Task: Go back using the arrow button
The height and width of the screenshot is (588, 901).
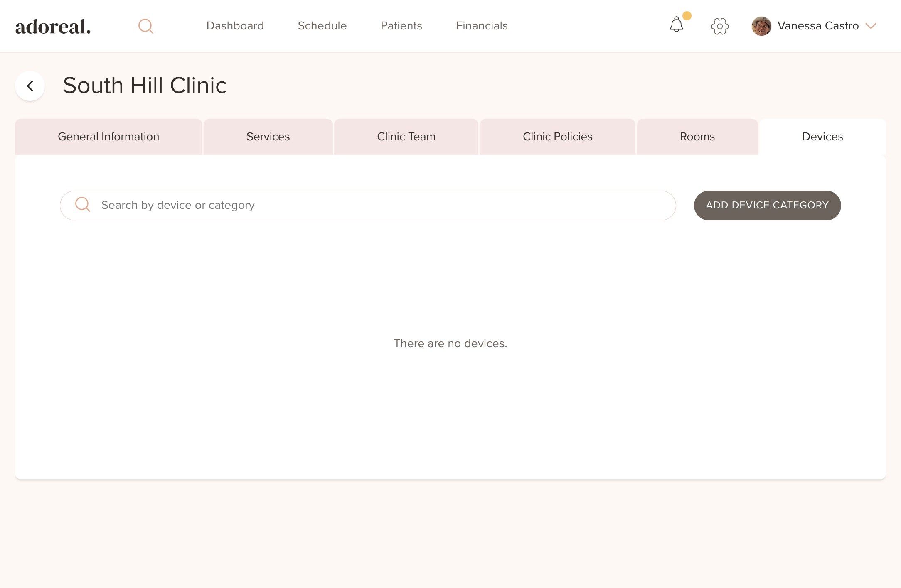Action: click(x=30, y=86)
